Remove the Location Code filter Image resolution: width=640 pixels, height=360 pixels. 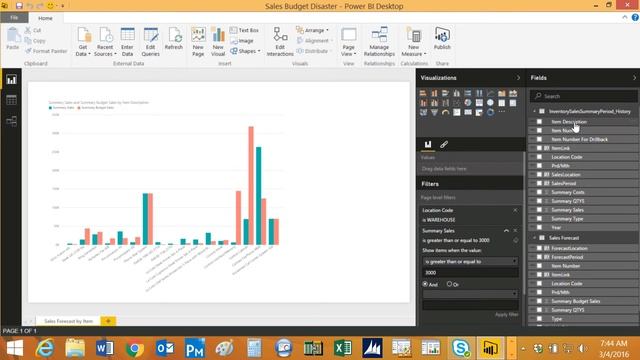point(515,210)
